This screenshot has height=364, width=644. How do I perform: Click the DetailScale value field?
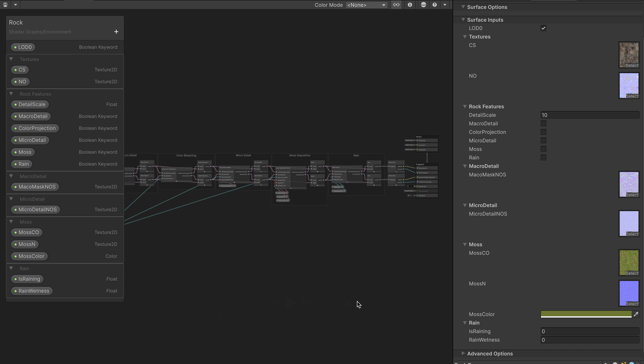(590, 115)
